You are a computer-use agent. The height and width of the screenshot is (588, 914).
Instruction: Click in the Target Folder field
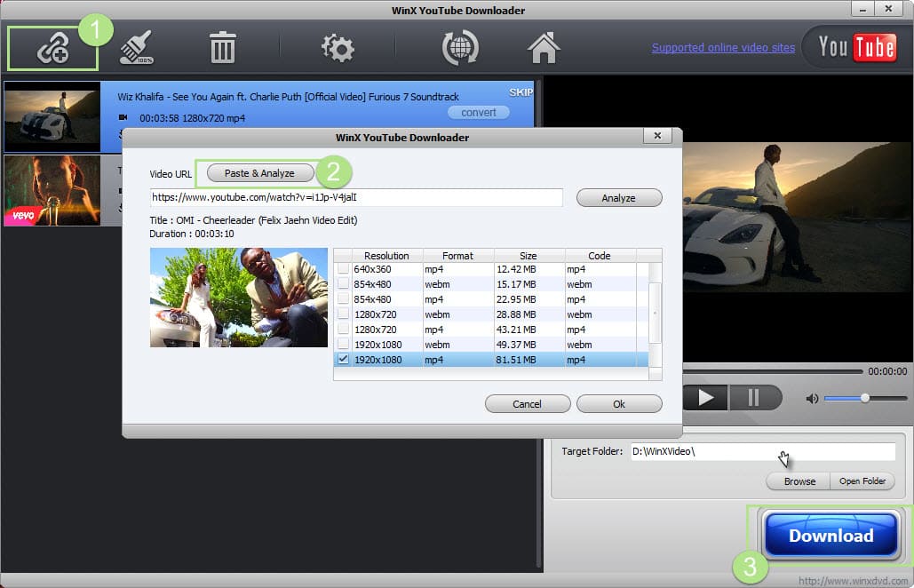[763, 451]
